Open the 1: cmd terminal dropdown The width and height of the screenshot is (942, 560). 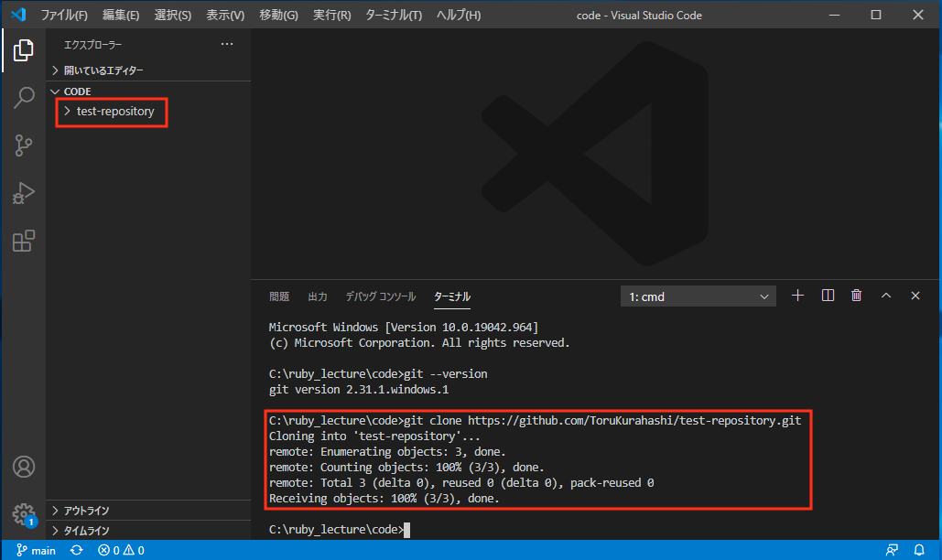point(698,296)
